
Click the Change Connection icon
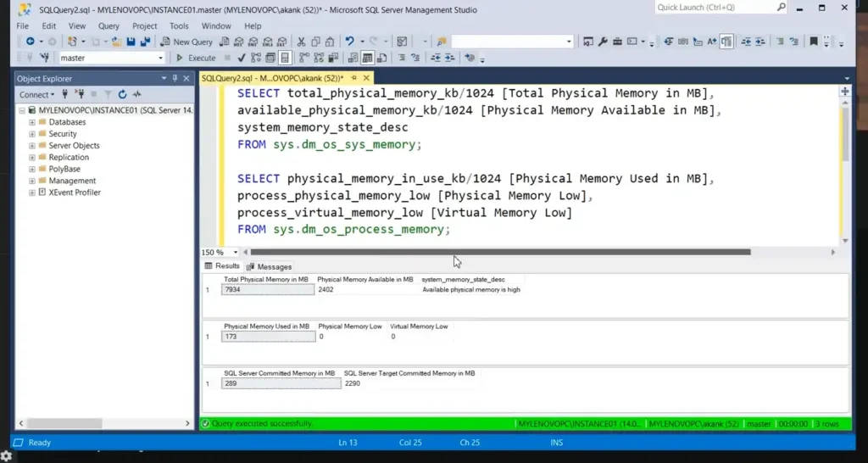[x=45, y=58]
